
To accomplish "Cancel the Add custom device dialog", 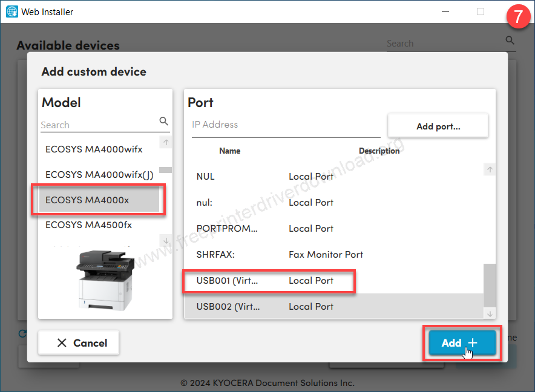I will [79, 342].
